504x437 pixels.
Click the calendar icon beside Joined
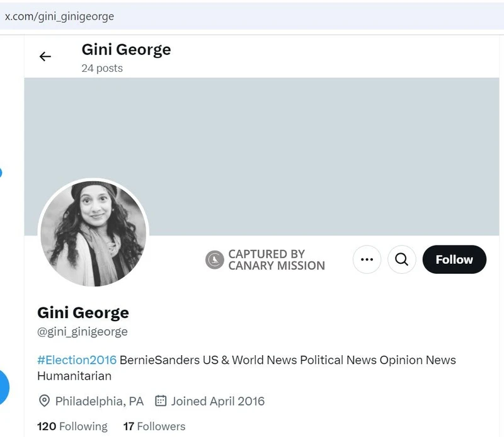click(x=161, y=401)
